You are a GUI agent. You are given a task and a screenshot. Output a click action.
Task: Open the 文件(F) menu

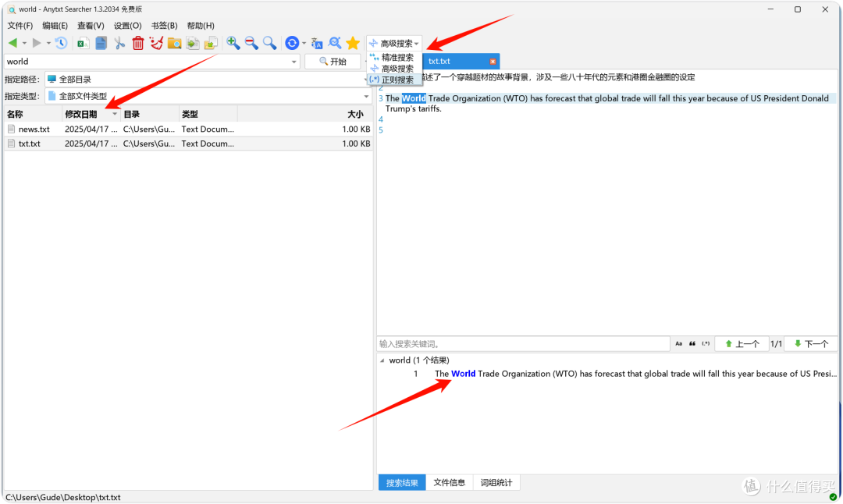point(20,26)
